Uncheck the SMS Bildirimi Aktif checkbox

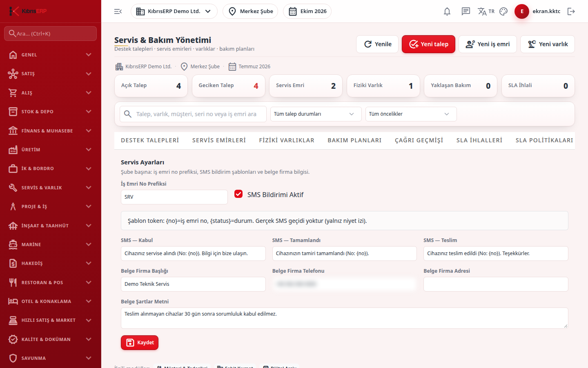[238, 194]
